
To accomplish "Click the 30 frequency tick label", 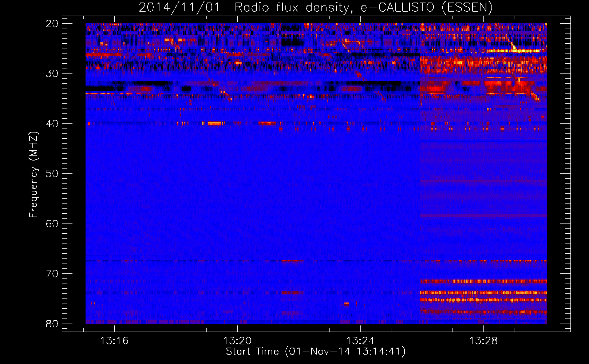I will click(52, 74).
